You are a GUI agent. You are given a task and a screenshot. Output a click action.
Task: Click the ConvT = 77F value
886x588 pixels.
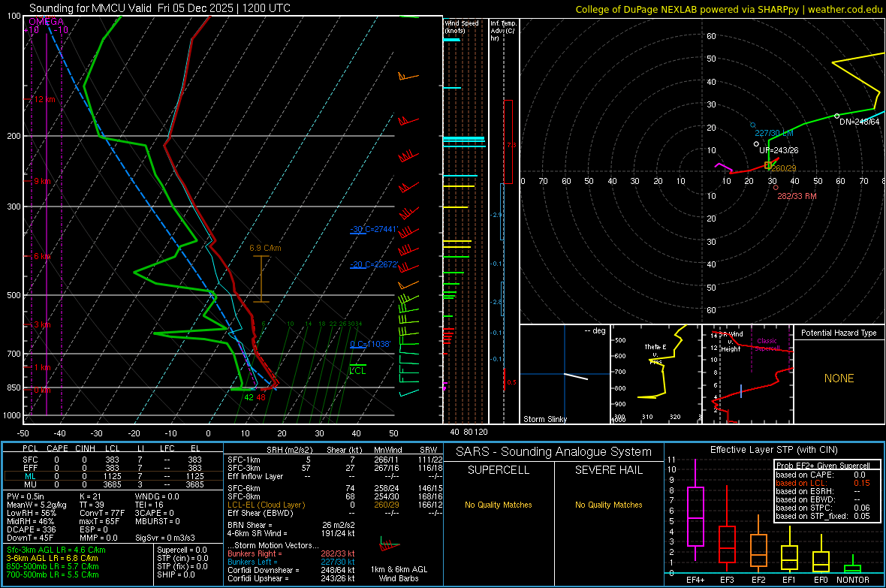pos(102,514)
